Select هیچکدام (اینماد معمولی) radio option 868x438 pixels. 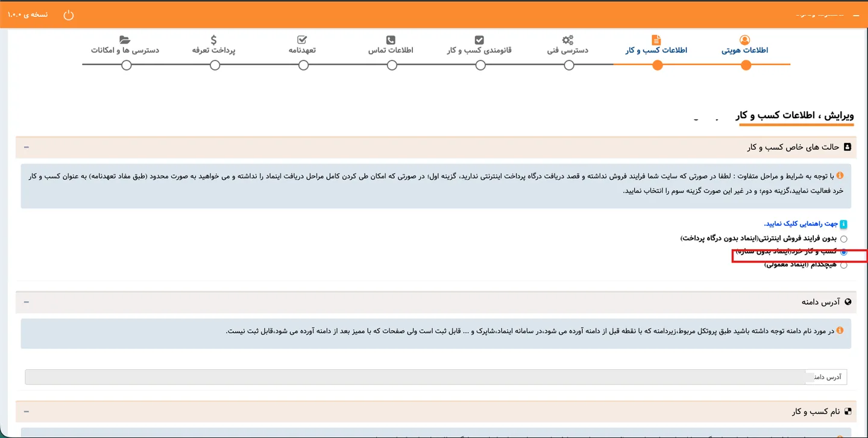[844, 265]
